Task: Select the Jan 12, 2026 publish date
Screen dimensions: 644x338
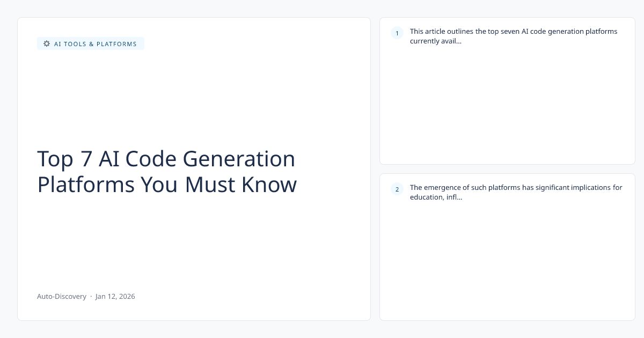Action: [115, 296]
